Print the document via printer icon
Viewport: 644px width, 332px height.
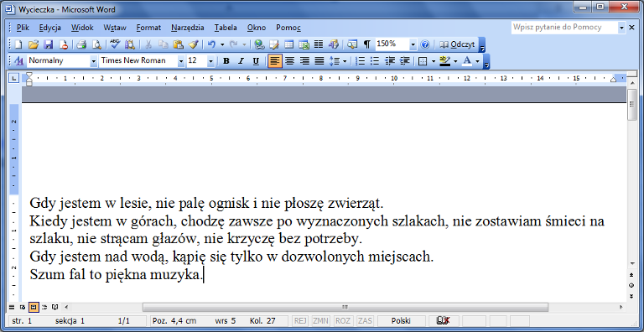(x=81, y=44)
